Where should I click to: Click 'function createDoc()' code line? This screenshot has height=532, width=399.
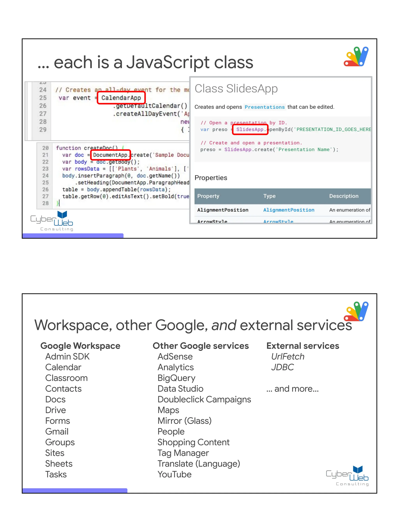pos(90,148)
